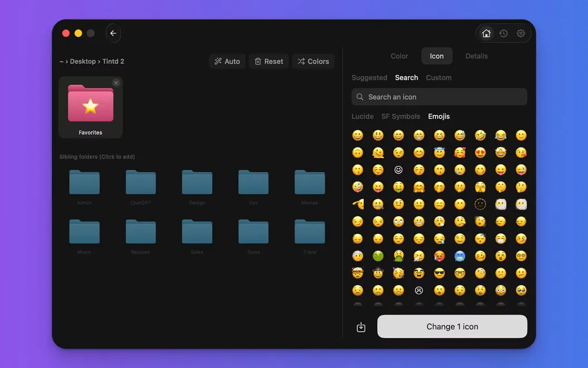This screenshot has width=588, height=368.
Task: Switch to the Color tab
Action: pos(399,56)
